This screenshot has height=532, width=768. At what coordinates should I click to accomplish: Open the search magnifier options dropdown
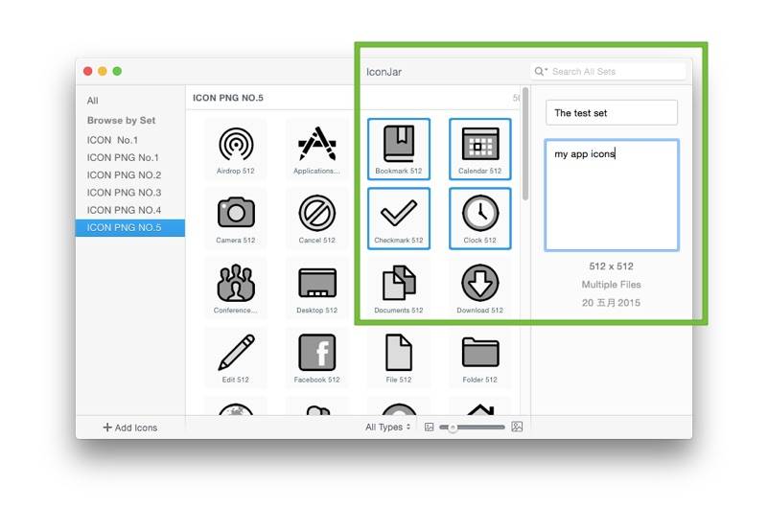tap(542, 72)
